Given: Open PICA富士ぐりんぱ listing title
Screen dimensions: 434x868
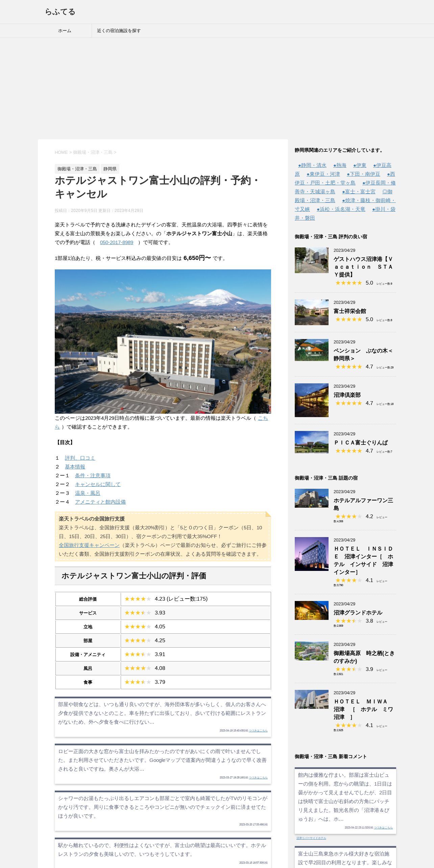Looking at the screenshot, I should tap(361, 442).
